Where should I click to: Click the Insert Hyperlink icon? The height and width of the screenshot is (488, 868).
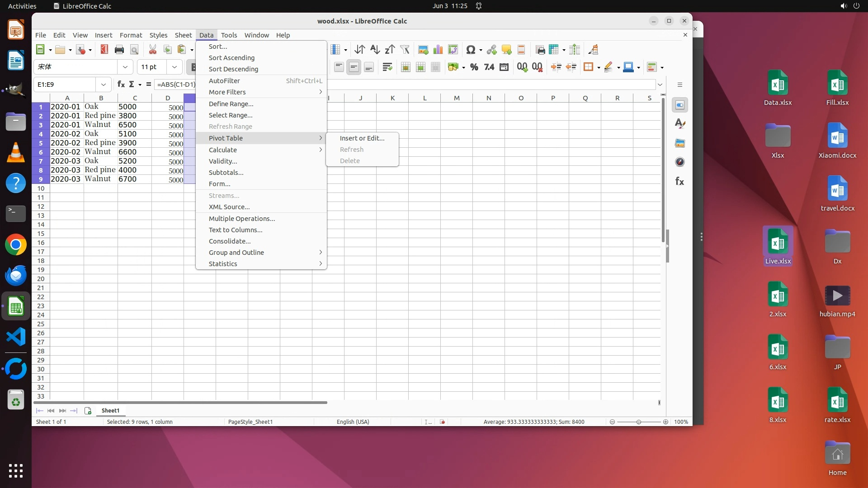(491, 50)
